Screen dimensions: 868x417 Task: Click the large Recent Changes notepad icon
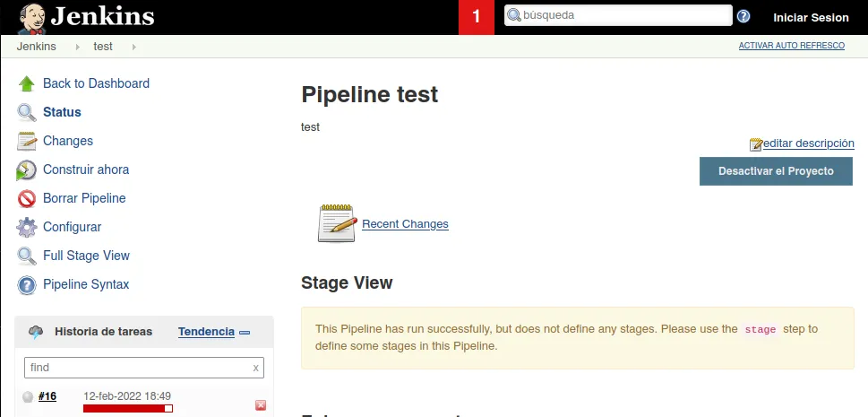[337, 223]
